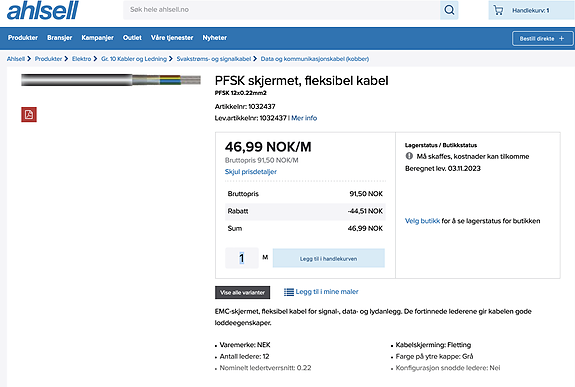Open the red PDF document icon
The width and height of the screenshot is (575, 387).
29,114
